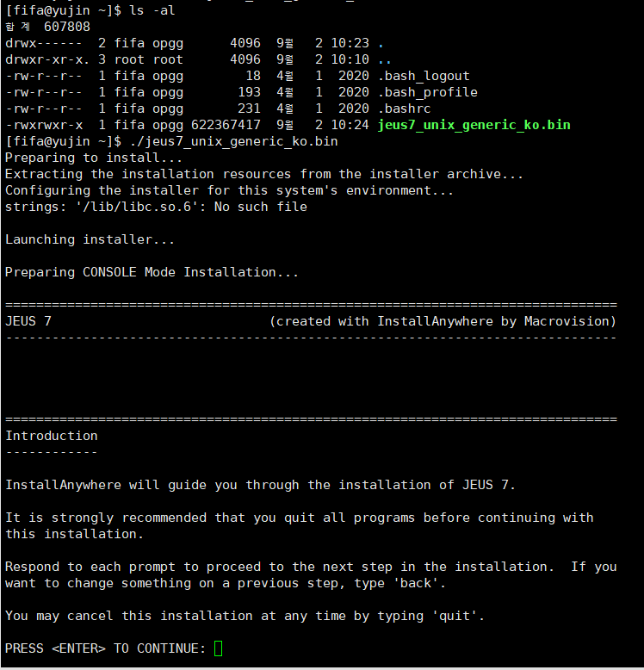This screenshot has width=644, height=670.
Task: Click the total '607808' value
Action: click(x=67, y=27)
